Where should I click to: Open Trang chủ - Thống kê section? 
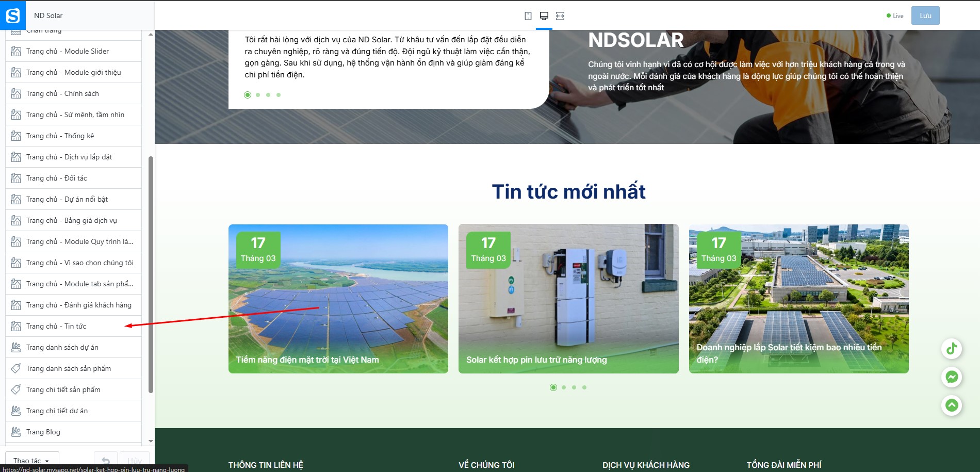pyautogui.click(x=73, y=136)
